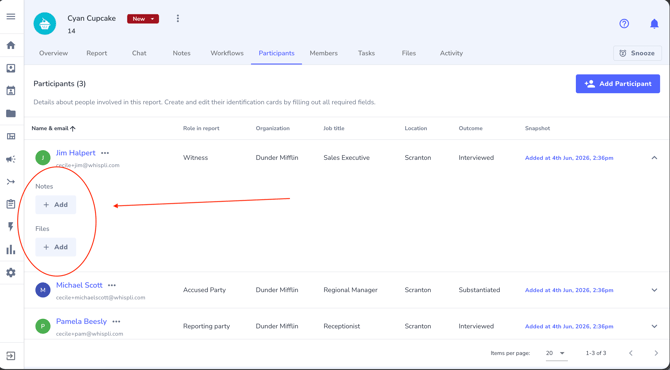Switch to the Files tab
The image size is (670, 370).
pyautogui.click(x=408, y=53)
